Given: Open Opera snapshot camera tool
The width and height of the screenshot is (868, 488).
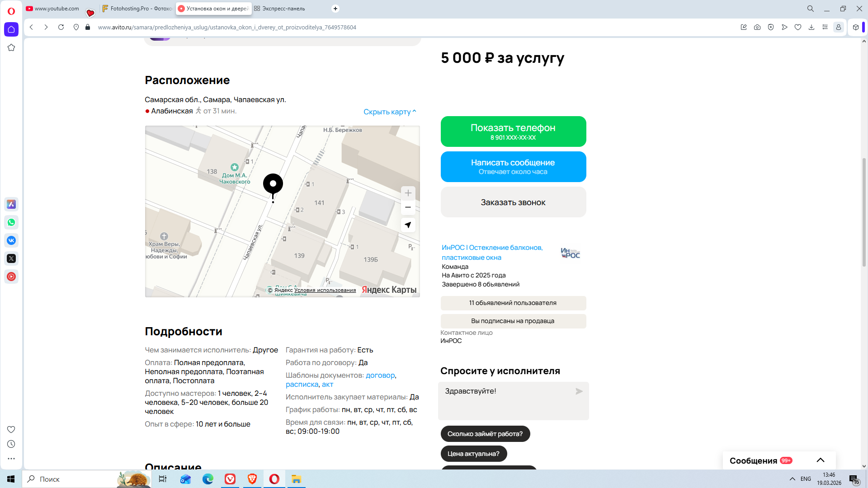Looking at the screenshot, I should click(x=757, y=27).
